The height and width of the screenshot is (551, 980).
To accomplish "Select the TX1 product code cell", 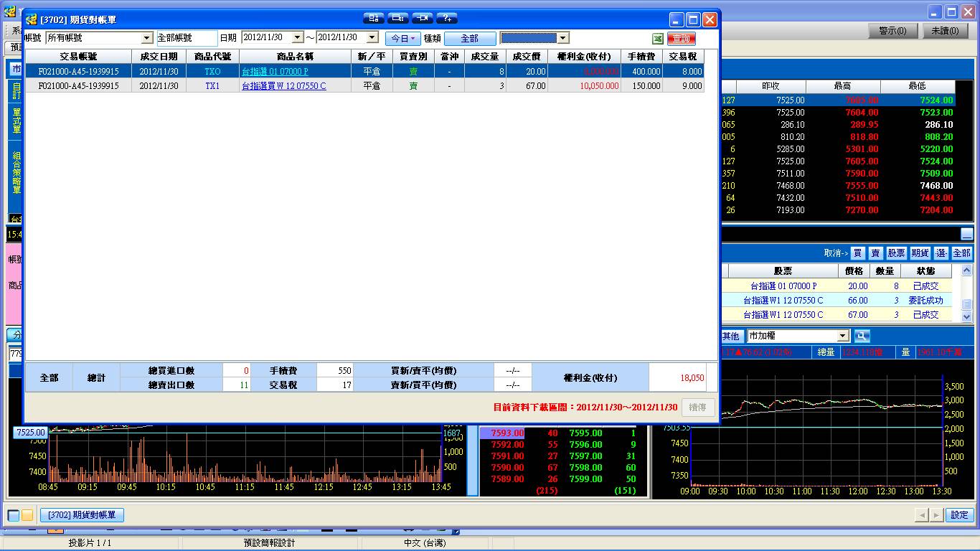I will [213, 86].
